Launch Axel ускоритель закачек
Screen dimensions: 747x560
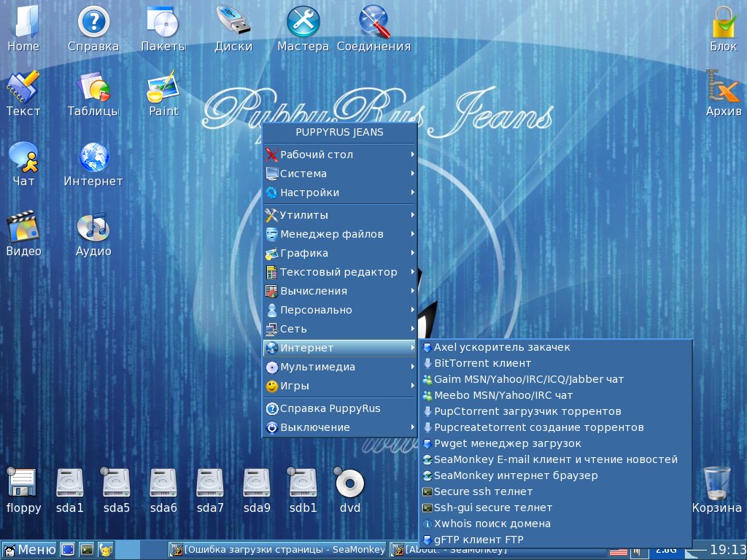click(x=555, y=348)
